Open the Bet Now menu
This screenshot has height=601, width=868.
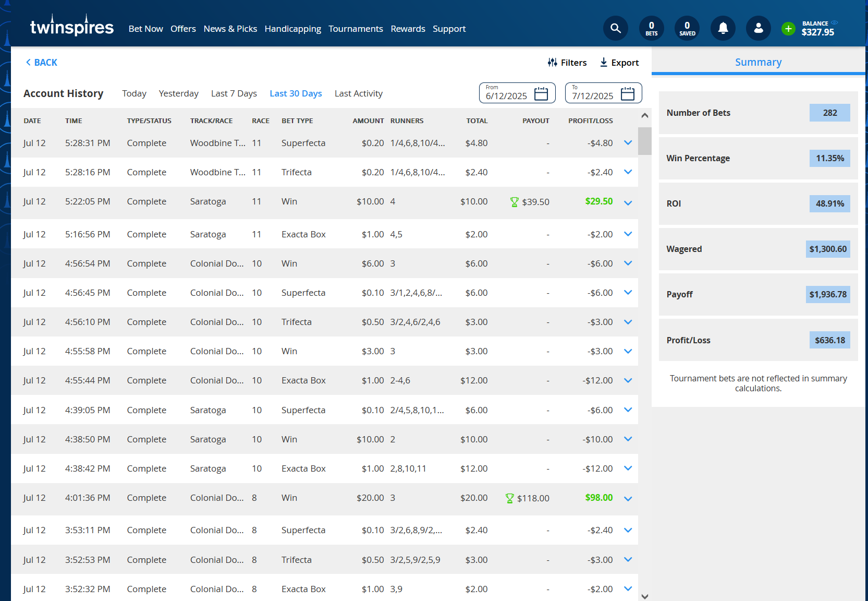[146, 29]
